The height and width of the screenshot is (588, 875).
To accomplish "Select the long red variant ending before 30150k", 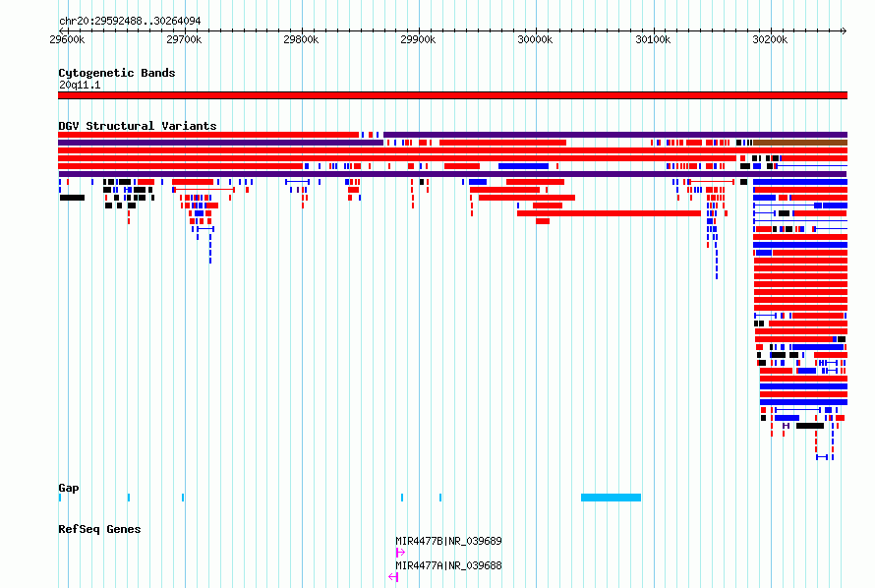I will tap(609, 213).
